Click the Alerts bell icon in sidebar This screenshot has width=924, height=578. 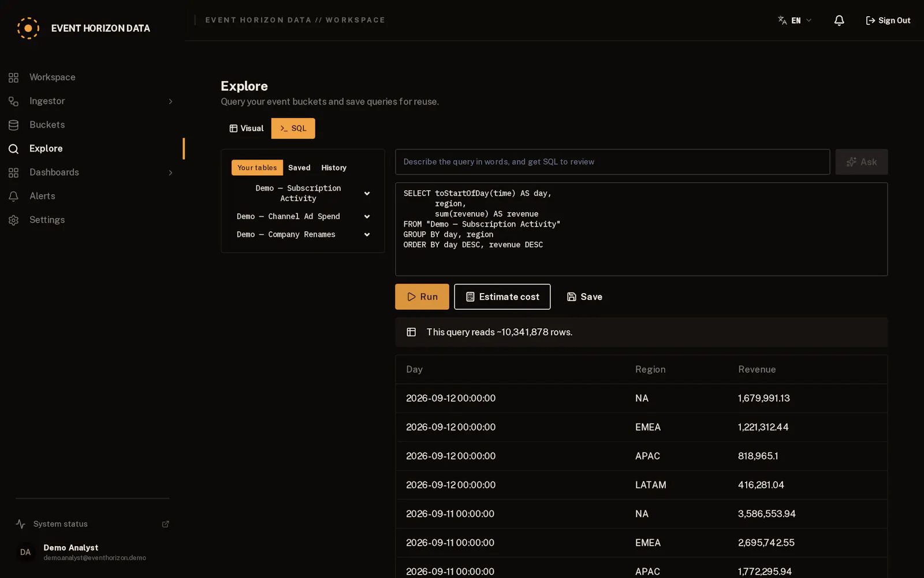coord(13,196)
